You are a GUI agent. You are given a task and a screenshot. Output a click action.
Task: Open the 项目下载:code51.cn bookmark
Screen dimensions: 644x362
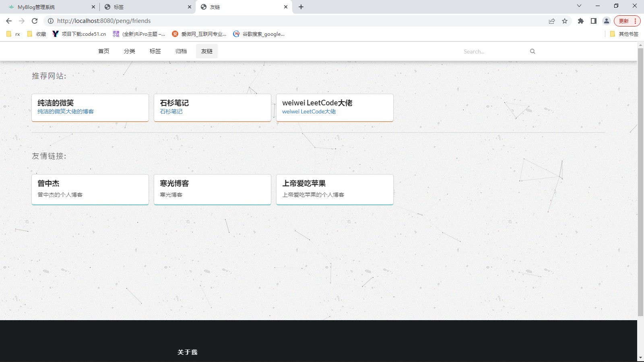coord(79,34)
